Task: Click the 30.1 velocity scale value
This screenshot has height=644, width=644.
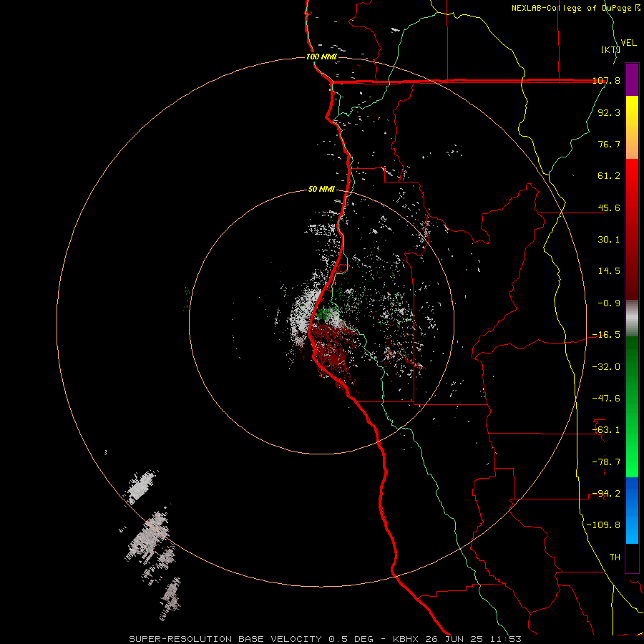Action: [609, 240]
